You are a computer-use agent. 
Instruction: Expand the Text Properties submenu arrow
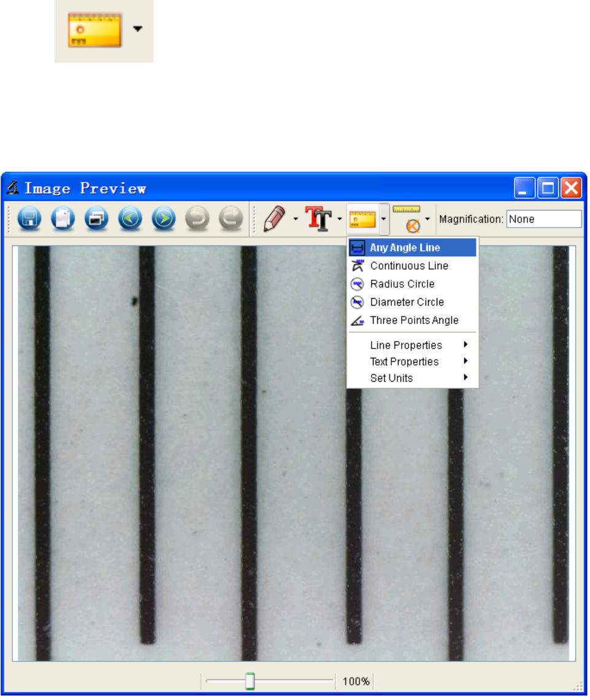[x=466, y=361]
